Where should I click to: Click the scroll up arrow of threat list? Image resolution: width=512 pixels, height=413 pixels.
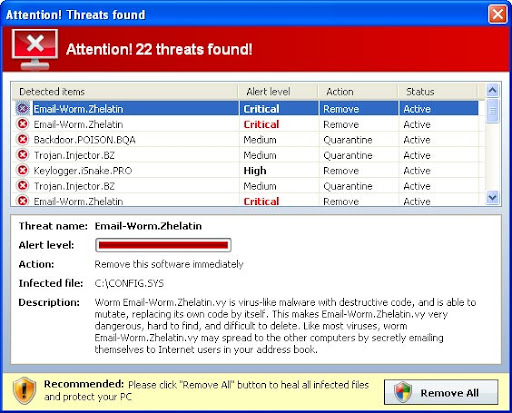tap(492, 90)
